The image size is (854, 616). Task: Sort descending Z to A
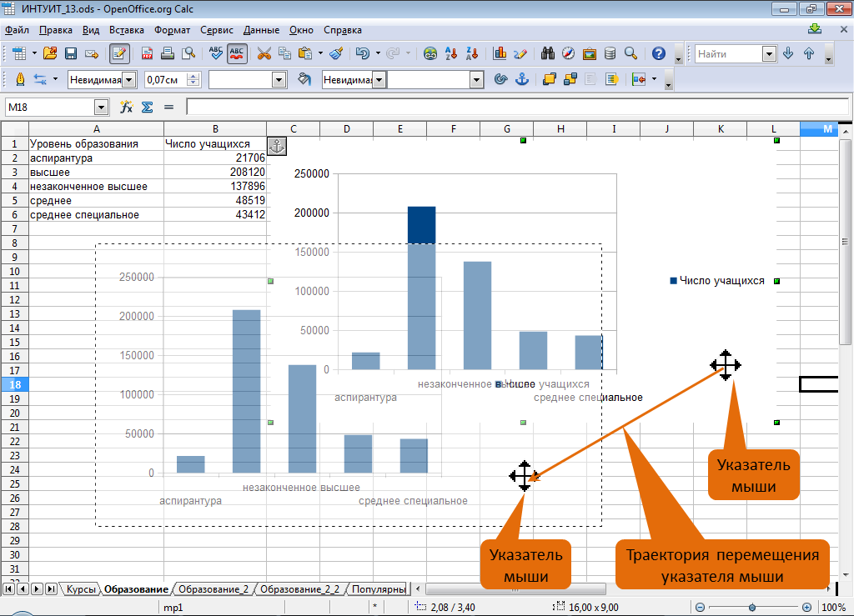pyautogui.click(x=472, y=53)
